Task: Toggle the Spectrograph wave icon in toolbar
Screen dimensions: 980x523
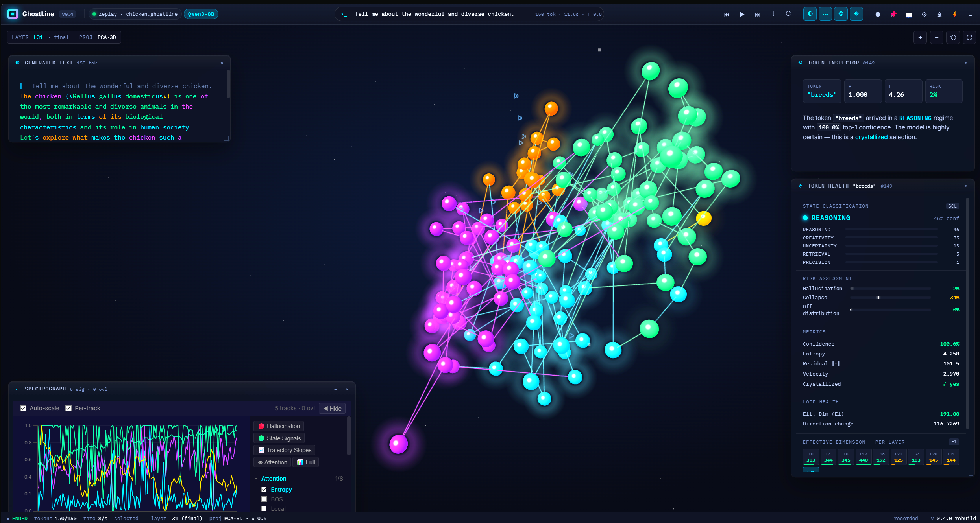Action: point(825,14)
